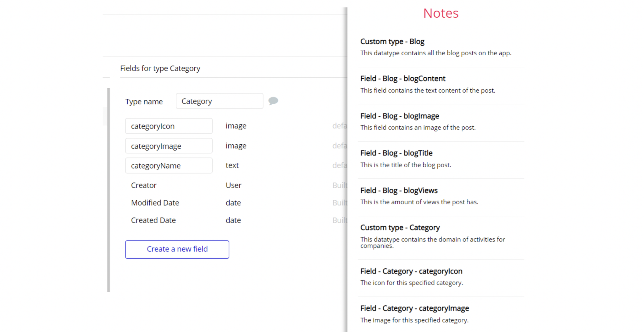Click the comment bubble icon beside Category
The width and height of the screenshot is (644, 332).
(x=273, y=101)
